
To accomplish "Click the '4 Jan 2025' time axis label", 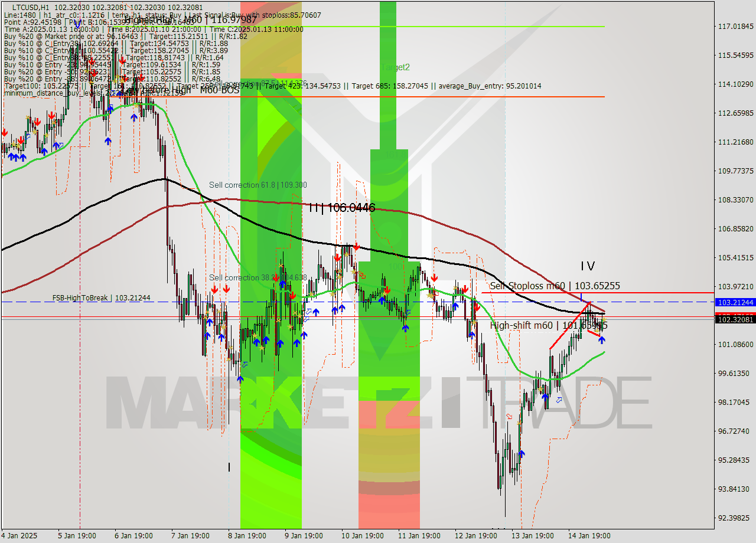I will click(19, 536).
